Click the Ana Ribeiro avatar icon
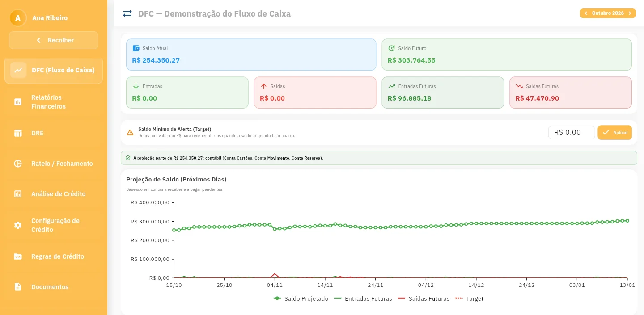Viewport: 644px width, 315px height. 18,18
